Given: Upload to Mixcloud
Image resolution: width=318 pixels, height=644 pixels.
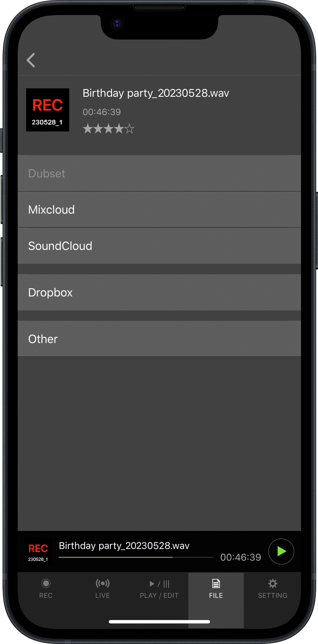Looking at the screenshot, I should [159, 209].
